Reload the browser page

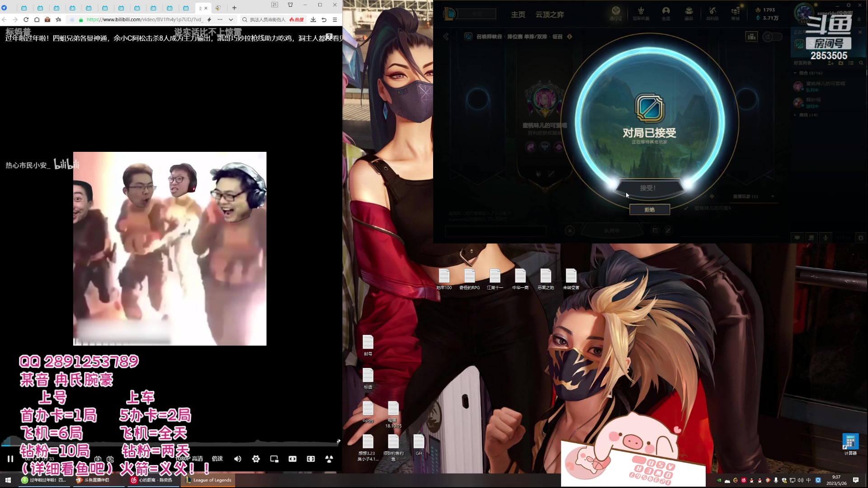26,19
